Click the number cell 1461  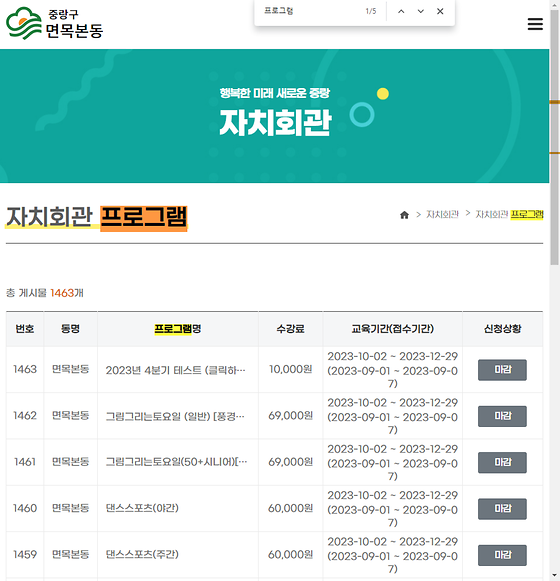(25, 462)
